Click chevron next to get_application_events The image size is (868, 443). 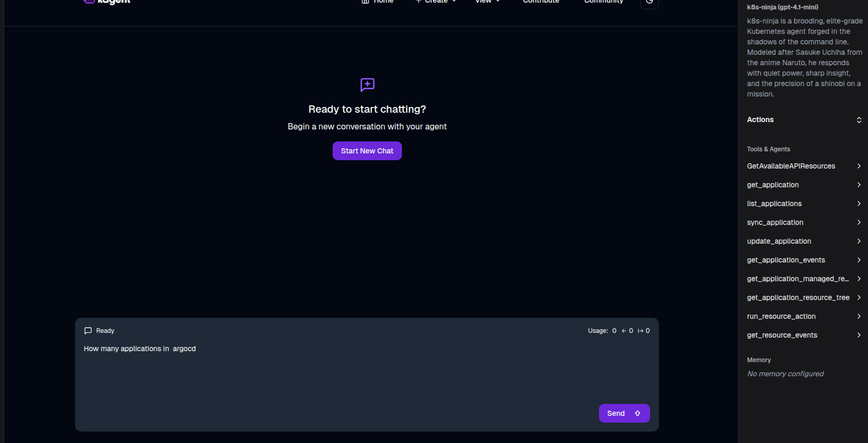pyautogui.click(x=859, y=260)
